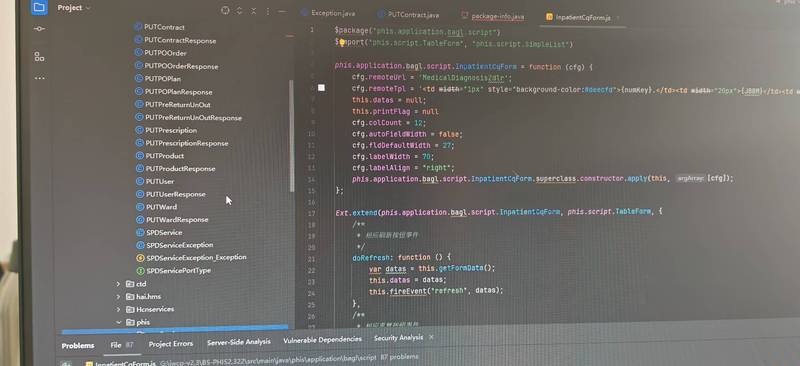Click the Expand/Collapse All arrows icon

tap(240, 11)
